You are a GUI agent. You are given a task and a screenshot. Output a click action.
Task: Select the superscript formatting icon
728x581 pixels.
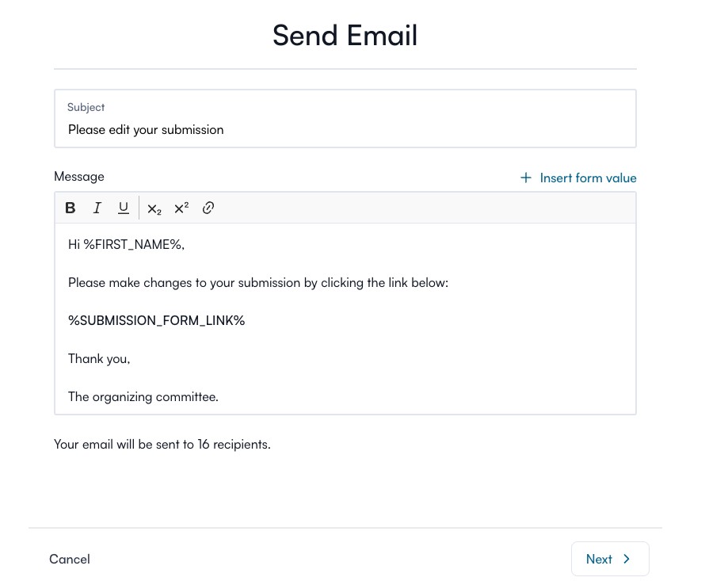[181, 208]
